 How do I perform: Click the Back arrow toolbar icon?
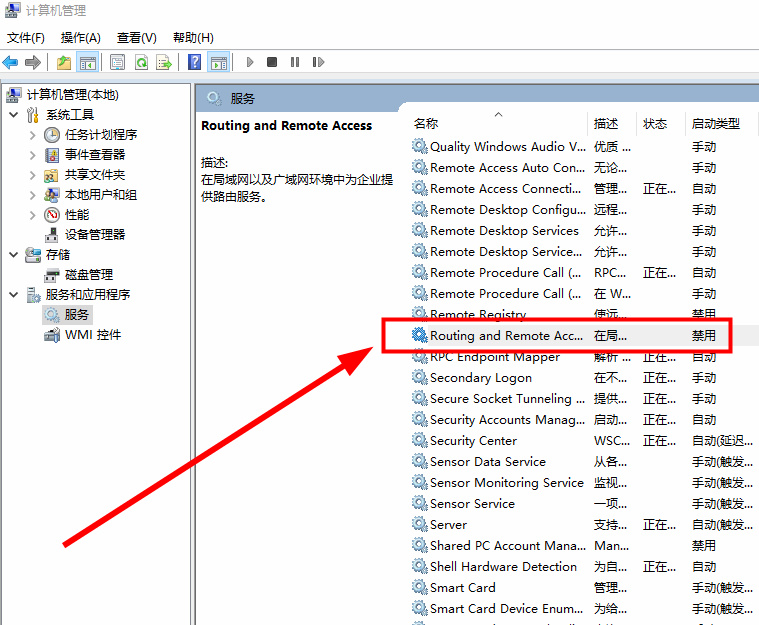pos(11,62)
